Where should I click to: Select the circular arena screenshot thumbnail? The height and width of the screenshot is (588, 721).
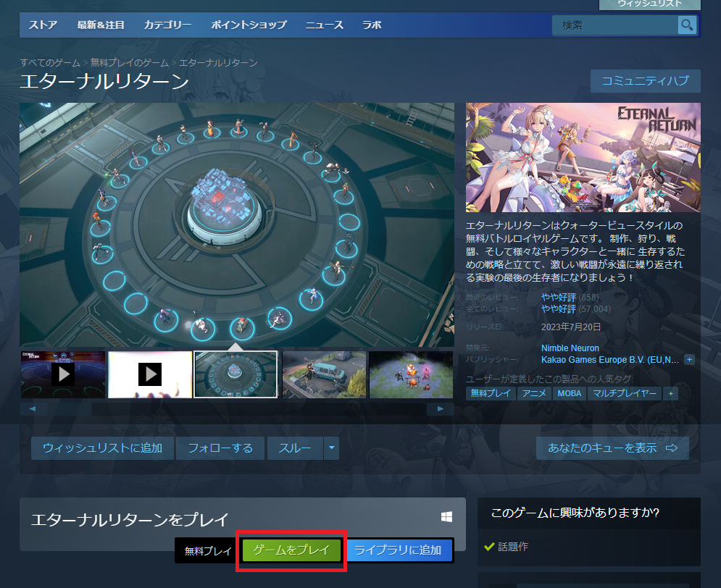tap(236, 375)
